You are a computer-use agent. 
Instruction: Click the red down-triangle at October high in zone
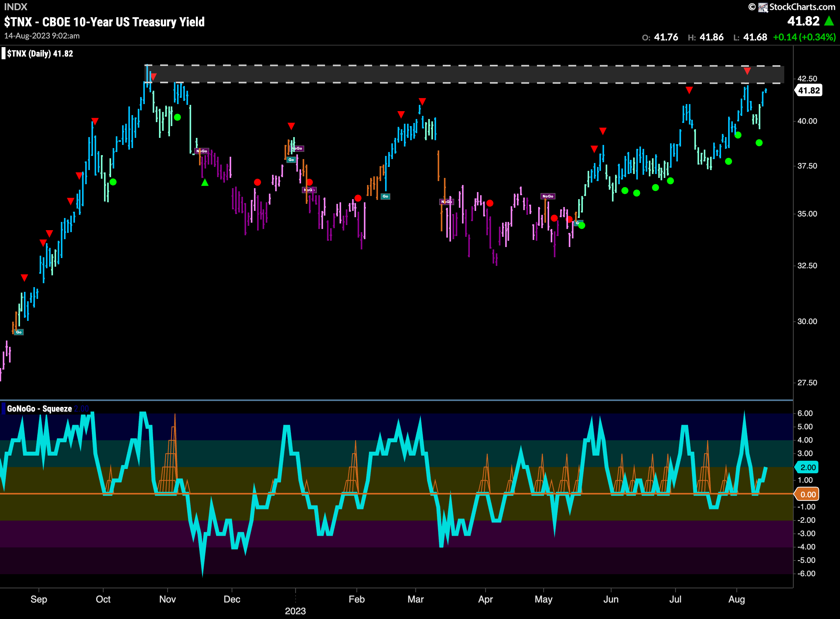click(x=153, y=77)
